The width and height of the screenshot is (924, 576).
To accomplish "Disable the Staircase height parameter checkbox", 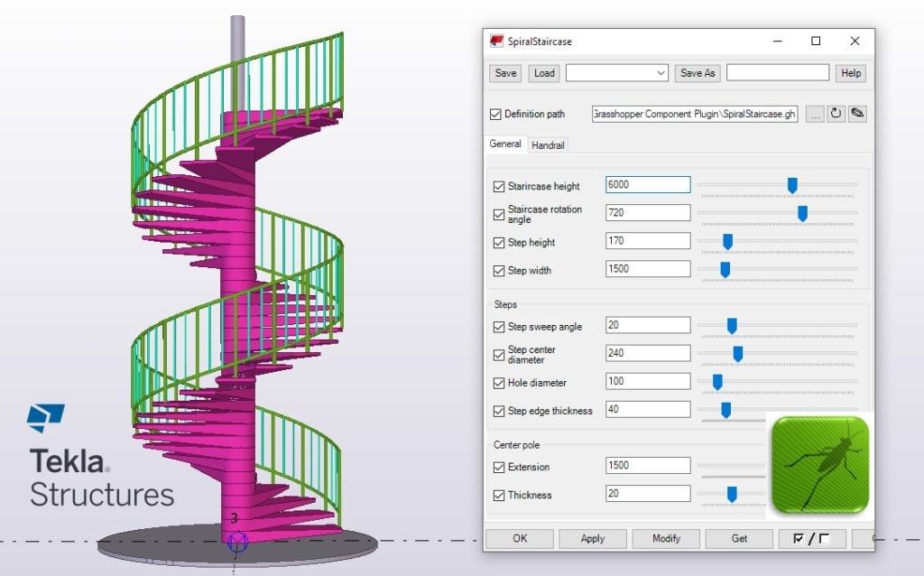I will tap(499, 186).
